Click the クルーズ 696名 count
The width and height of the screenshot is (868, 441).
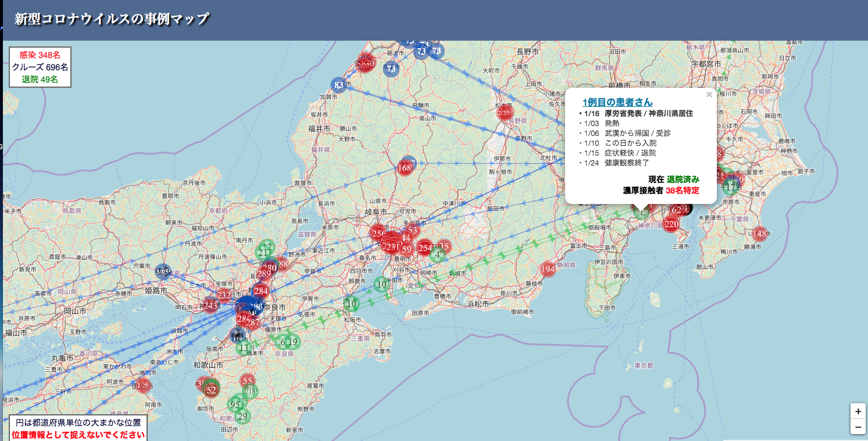[40, 67]
